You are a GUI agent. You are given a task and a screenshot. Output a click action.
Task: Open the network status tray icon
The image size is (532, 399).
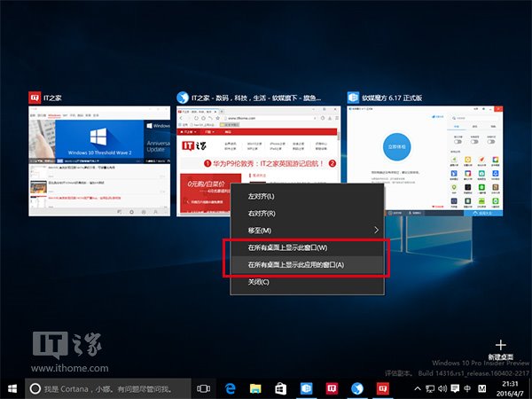pyautogui.click(x=430, y=389)
